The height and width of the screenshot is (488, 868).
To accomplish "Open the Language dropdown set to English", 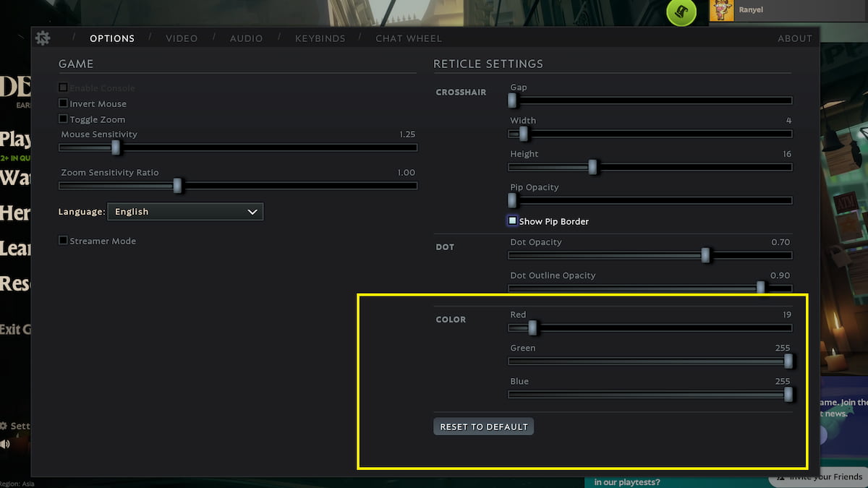I will (x=184, y=212).
